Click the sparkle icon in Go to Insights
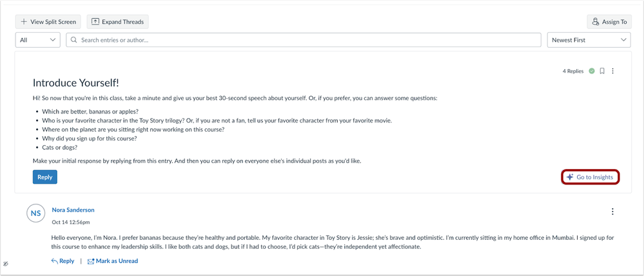 570,177
